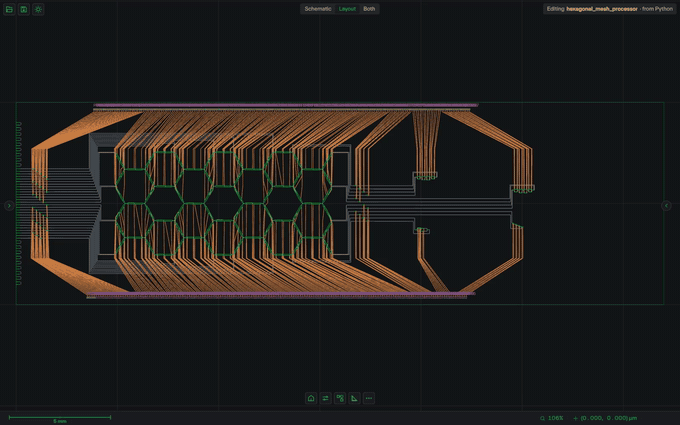Click the top purple pad strip in layout
The width and height of the screenshot is (680, 425).
pos(286,105)
